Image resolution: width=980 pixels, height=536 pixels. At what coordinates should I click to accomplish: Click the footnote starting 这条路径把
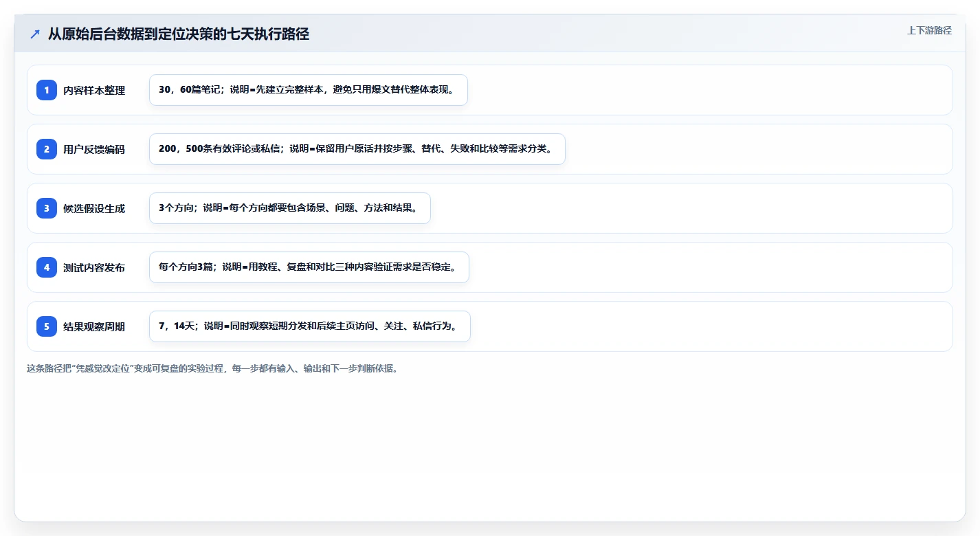(212, 368)
